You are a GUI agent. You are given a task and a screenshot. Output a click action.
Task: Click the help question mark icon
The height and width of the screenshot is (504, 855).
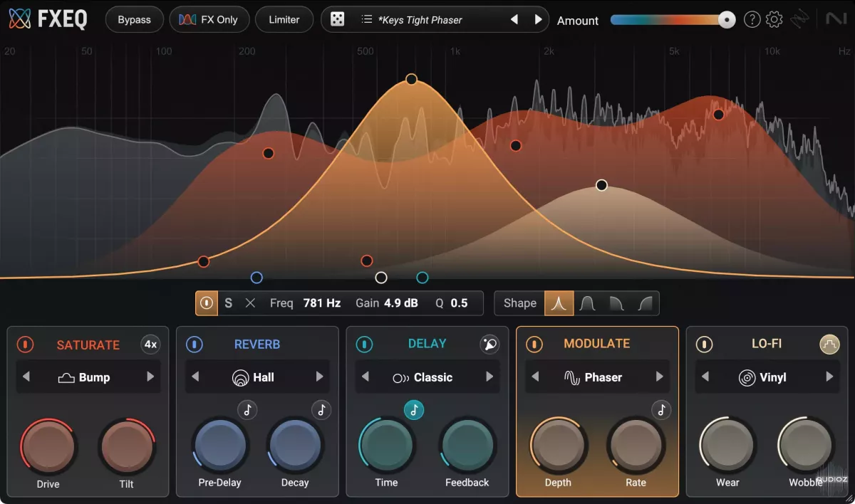click(x=752, y=20)
